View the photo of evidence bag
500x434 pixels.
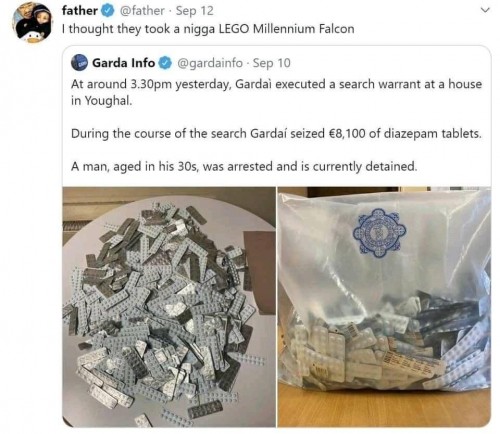pos(384,307)
